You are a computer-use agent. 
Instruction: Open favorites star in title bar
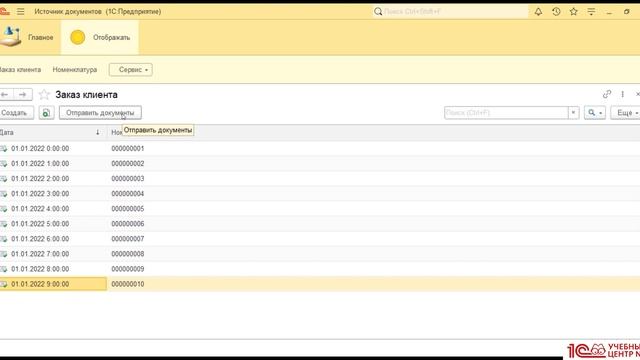[x=573, y=11]
